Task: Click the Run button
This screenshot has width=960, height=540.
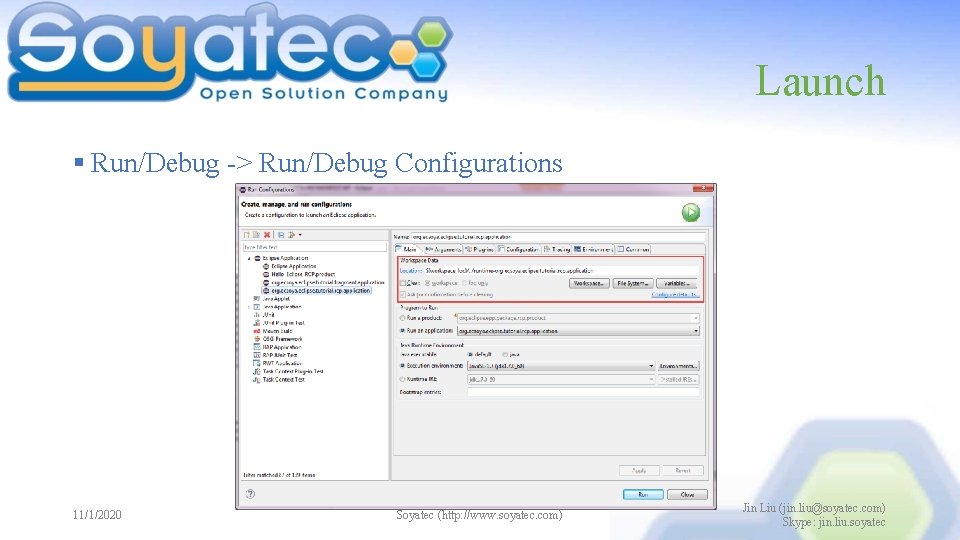Action: point(643,494)
